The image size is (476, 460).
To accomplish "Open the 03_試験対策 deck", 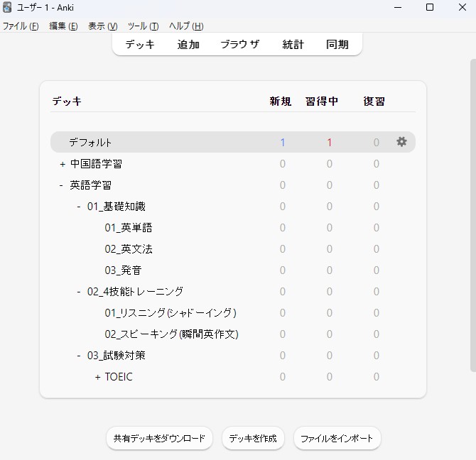I will (117, 356).
